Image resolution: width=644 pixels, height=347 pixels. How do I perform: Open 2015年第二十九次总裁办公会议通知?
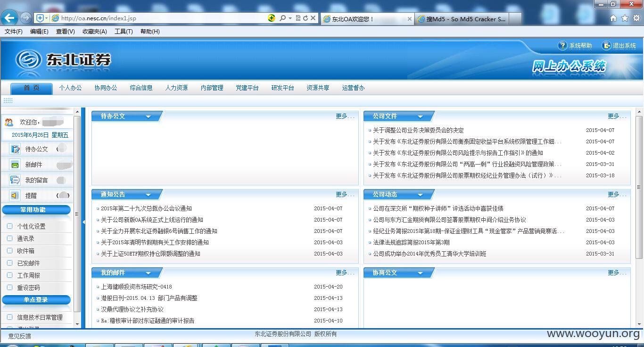(146, 208)
